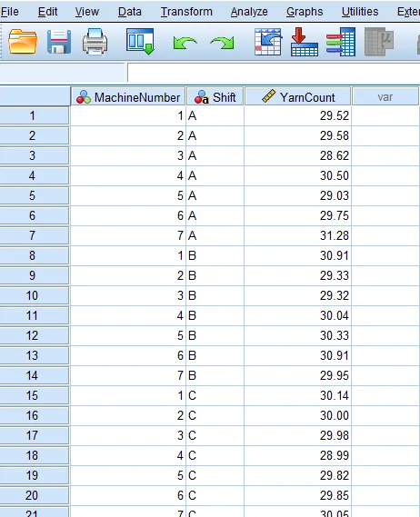Click Go to variable icon
The height and width of the screenshot is (517, 420).
point(305,42)
